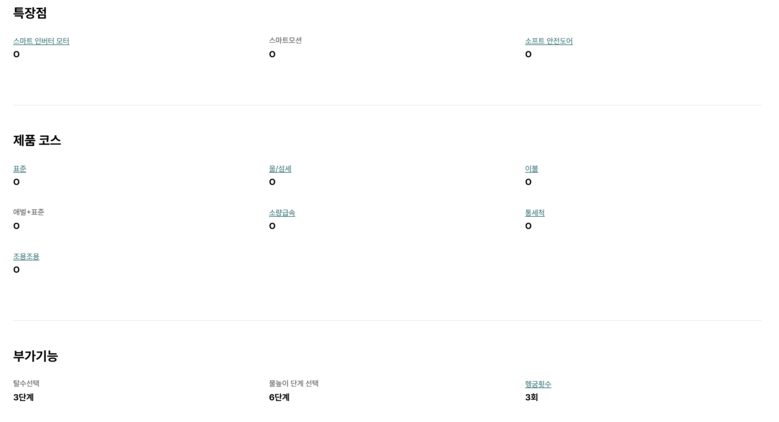Click the 탈수선택 label

tap(26, 383)
